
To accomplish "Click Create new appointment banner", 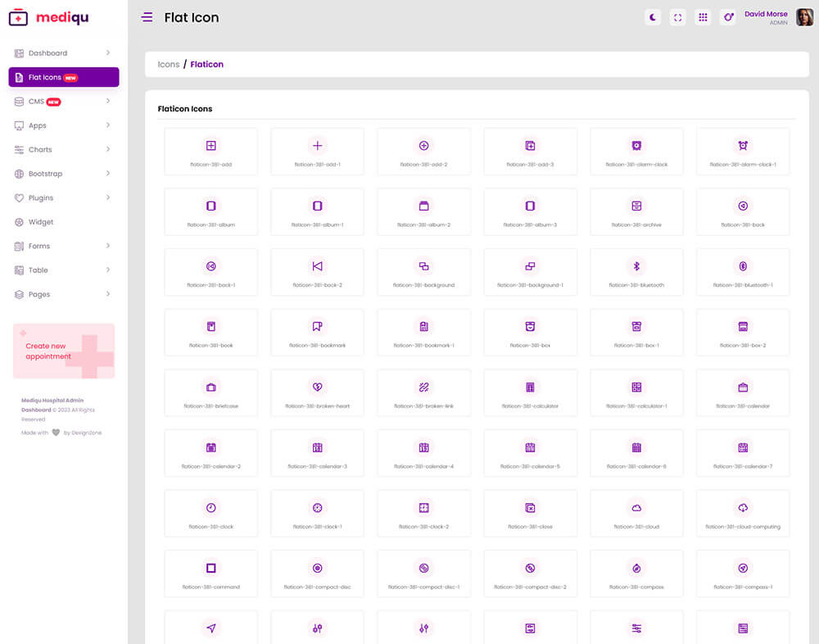I will click(64, 351).
